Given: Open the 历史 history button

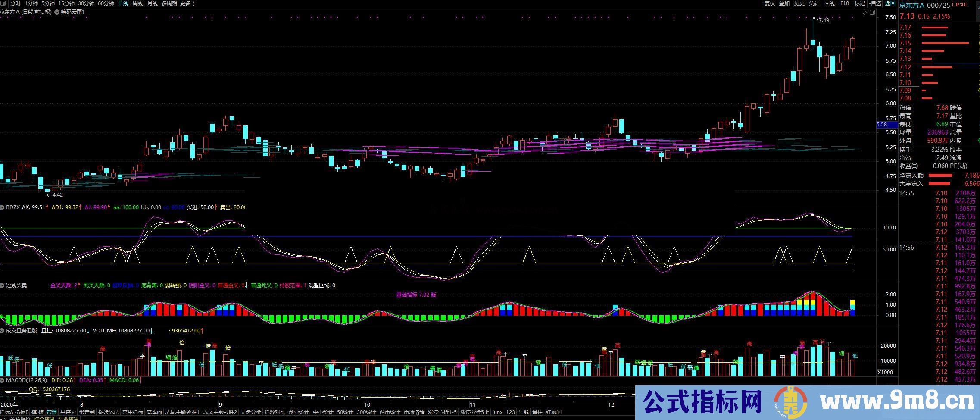Looking at the screenshot, I should click(799, 3).
